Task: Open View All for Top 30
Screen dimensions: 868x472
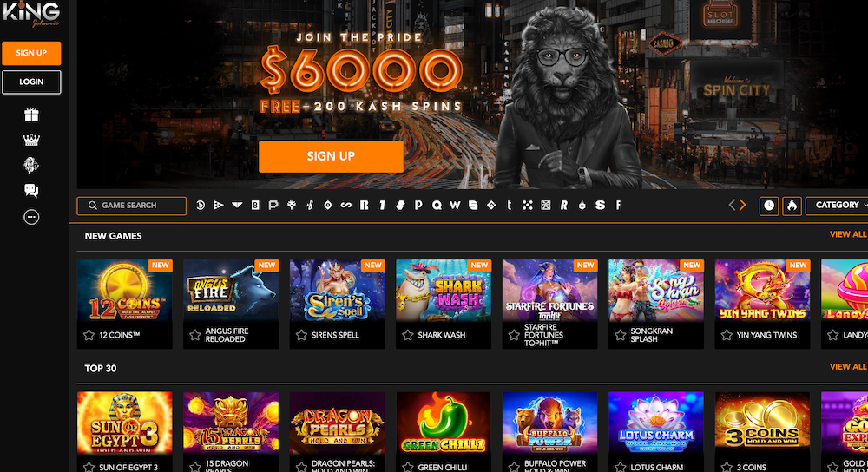Action: click(847, 367)
